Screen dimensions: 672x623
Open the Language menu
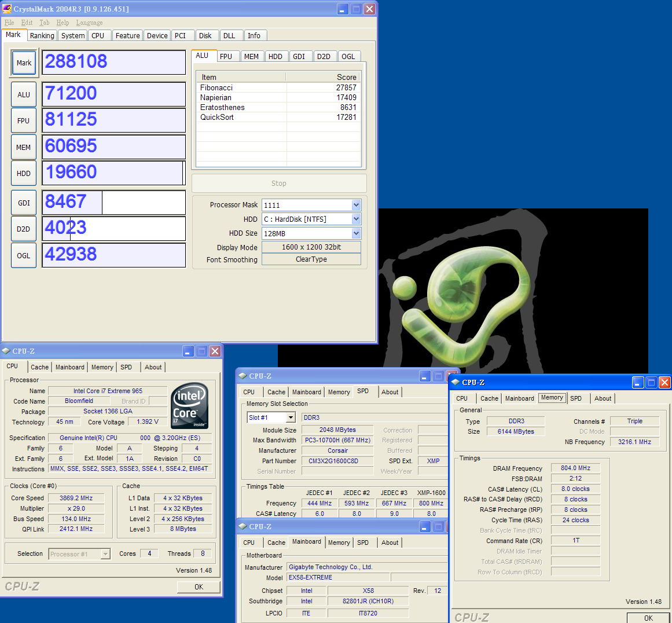(x=89, y=23)
